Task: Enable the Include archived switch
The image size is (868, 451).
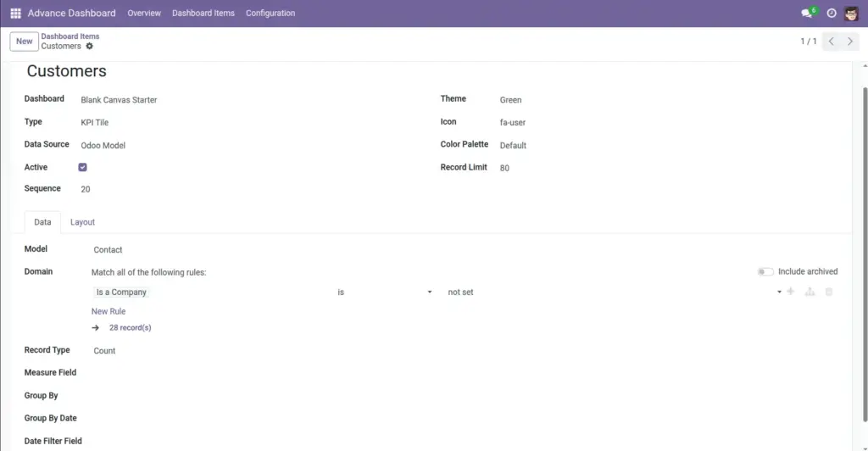Action: click(765, 272)
